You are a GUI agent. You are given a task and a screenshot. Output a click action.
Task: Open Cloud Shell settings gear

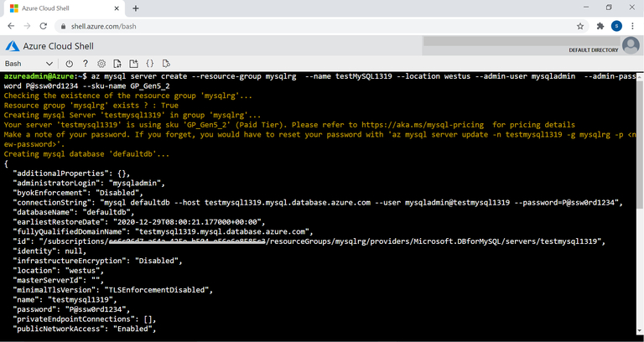(101, 64)
